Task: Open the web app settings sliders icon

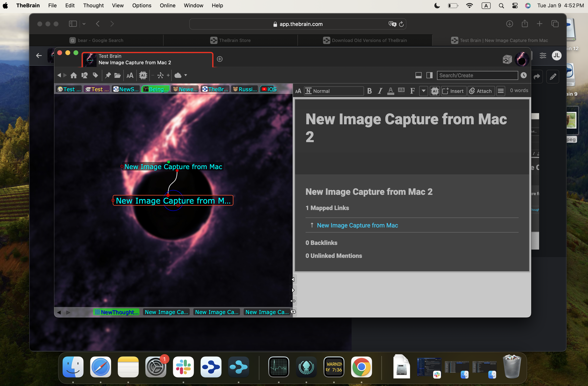Action: 543,56
